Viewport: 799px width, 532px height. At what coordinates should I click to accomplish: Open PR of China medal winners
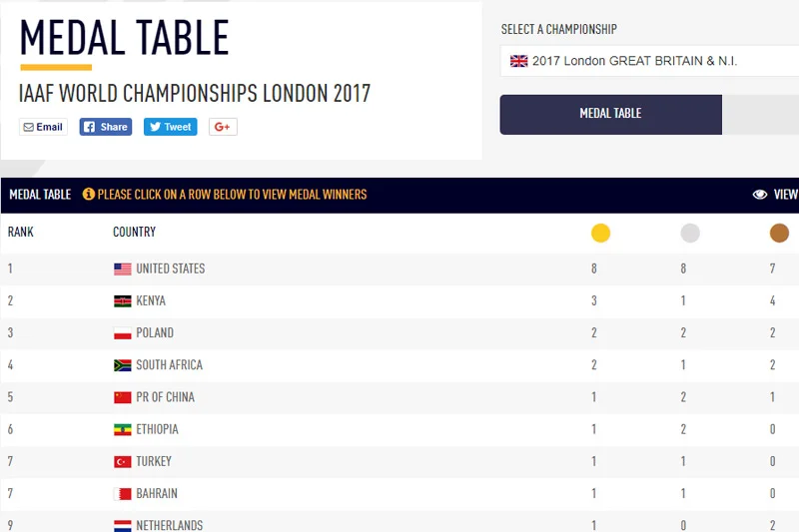pos(399,397)
